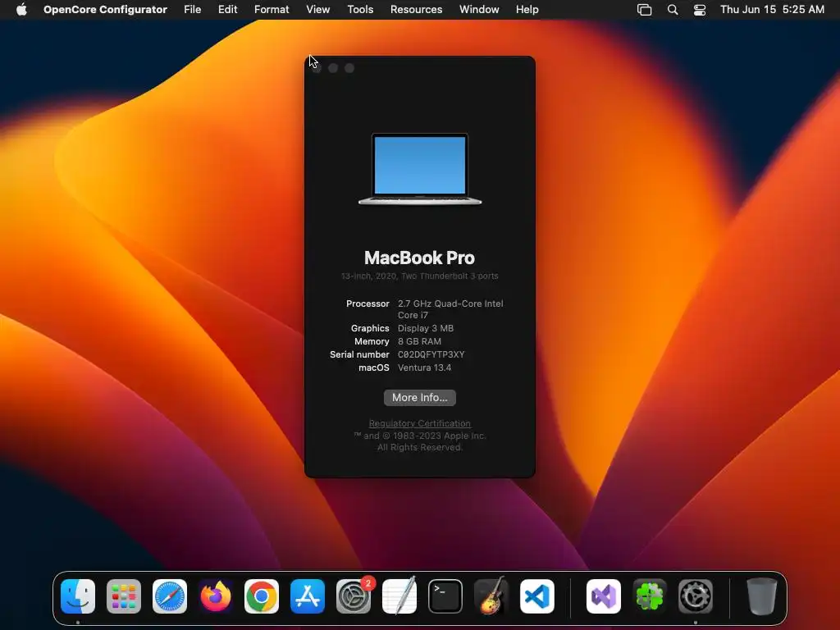This screenshot has width=840, height=630.
Task: Click the 13-inch, 2020 model subtitle
Action: 420,276
